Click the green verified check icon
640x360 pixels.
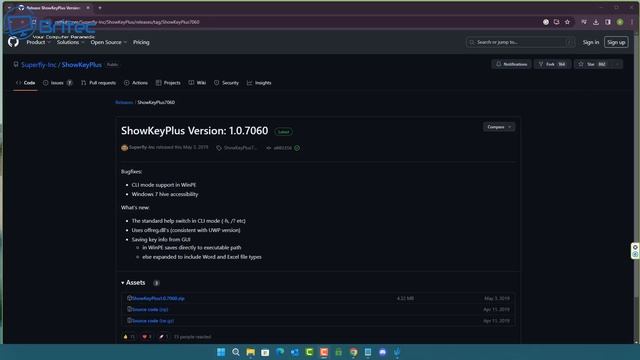point(297,148)
